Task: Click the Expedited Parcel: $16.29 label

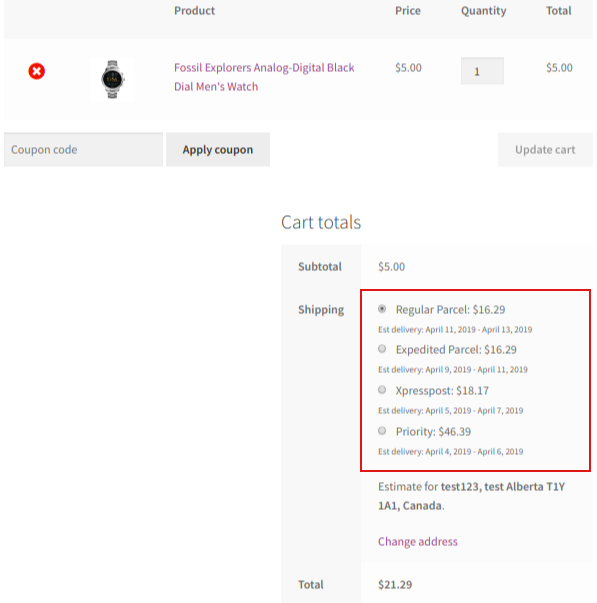Action: pyautogui.click(x=456, y=350)
